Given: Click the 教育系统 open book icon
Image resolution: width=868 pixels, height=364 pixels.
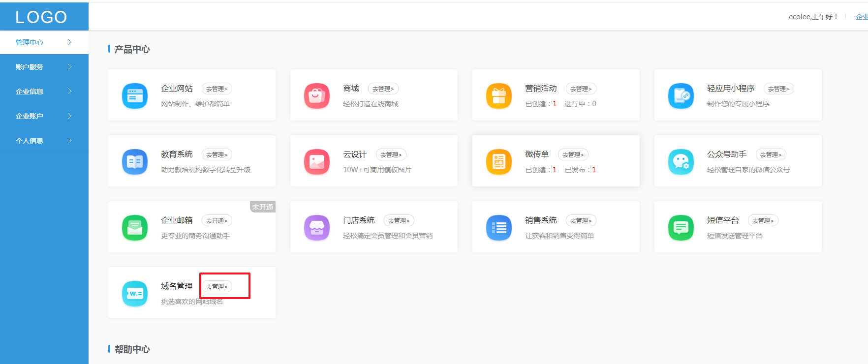Looking at the screenshot, I should 135,162.
